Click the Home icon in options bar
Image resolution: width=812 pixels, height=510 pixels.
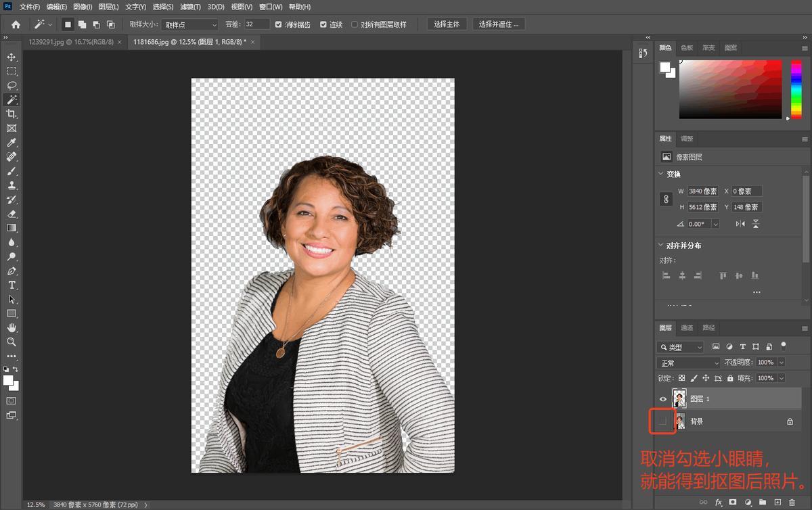coord(16,24)
